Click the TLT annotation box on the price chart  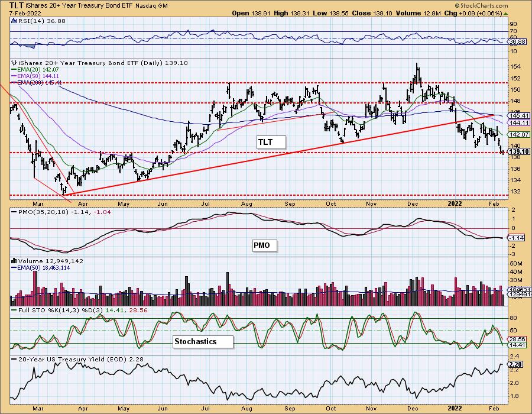coord(271,142)
